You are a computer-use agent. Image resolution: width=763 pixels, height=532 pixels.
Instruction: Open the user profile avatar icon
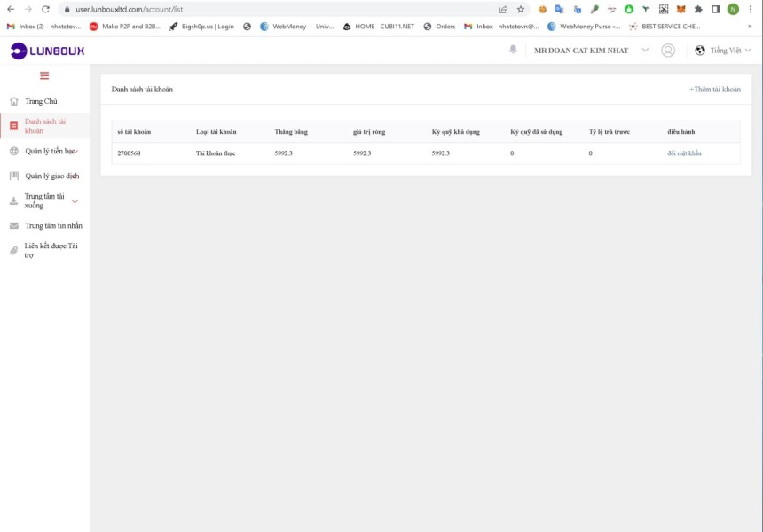point(668,50)
